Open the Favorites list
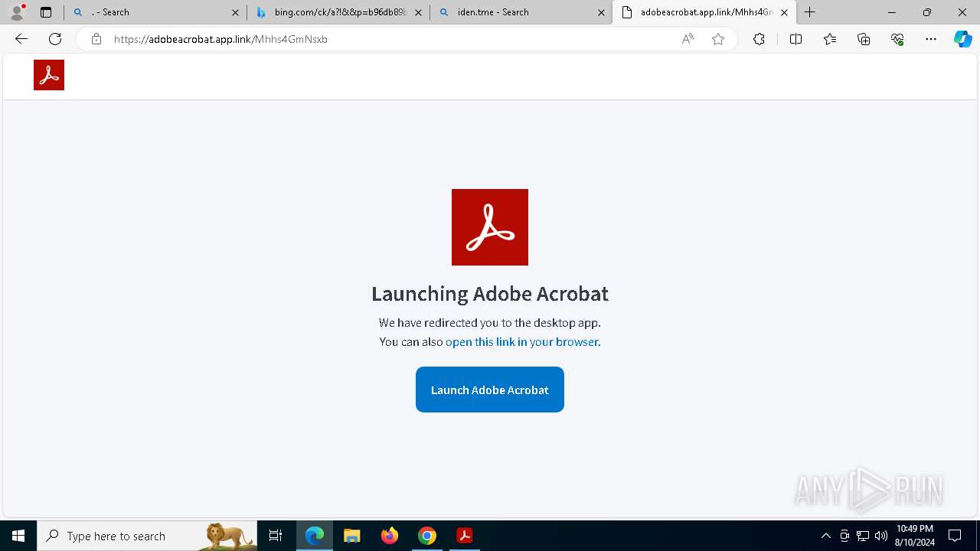The image size is (980, 551). [830, 39]
